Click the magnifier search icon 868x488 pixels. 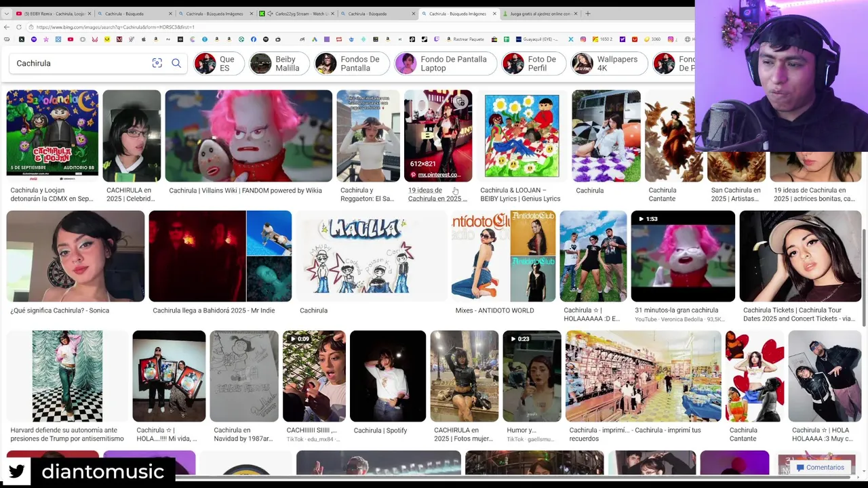pyautogui.click(x=176, y=63)
